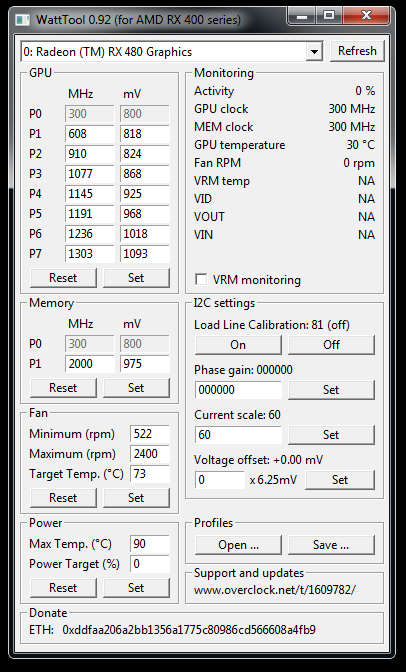406x672 pixels.
Task: Select Fan Target Temp field 73
Action: [150, 474]
